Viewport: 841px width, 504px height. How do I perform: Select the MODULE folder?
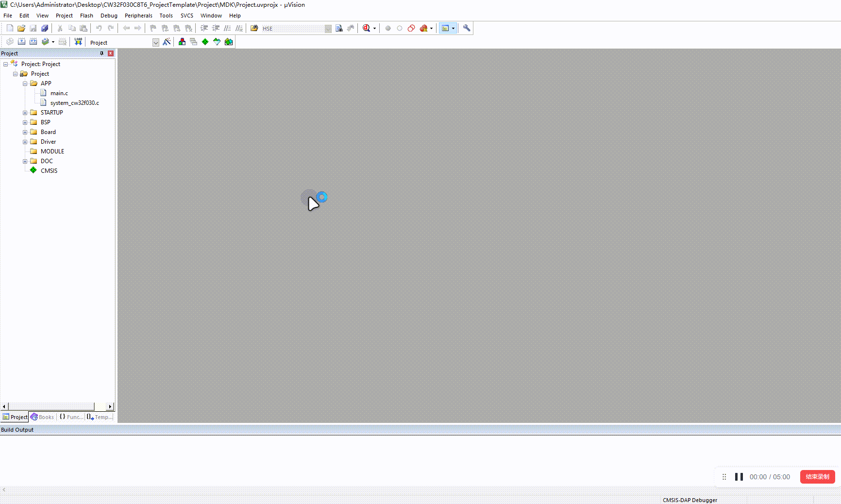(x=52, y=151)
